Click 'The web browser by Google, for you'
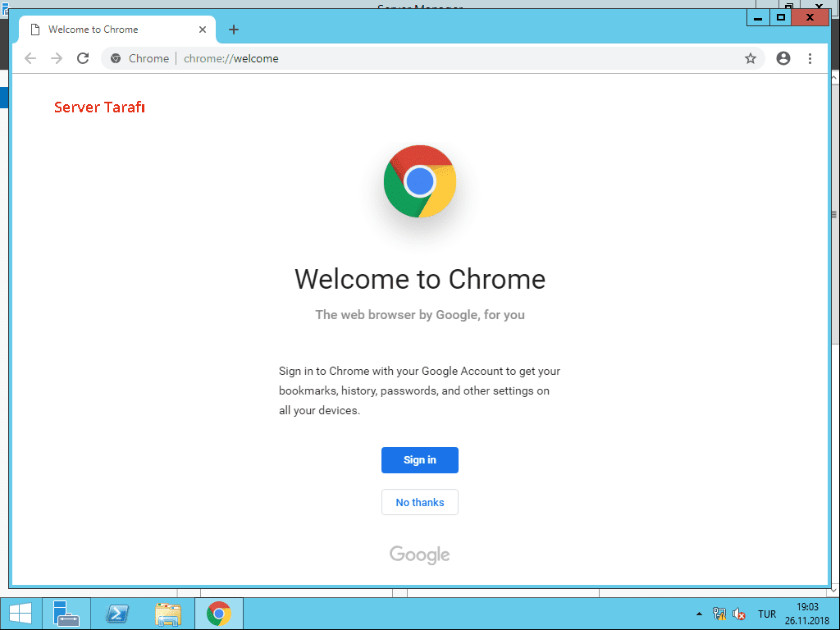The width and height of the screenshot is (840, 630). click(x=420, y=315)
